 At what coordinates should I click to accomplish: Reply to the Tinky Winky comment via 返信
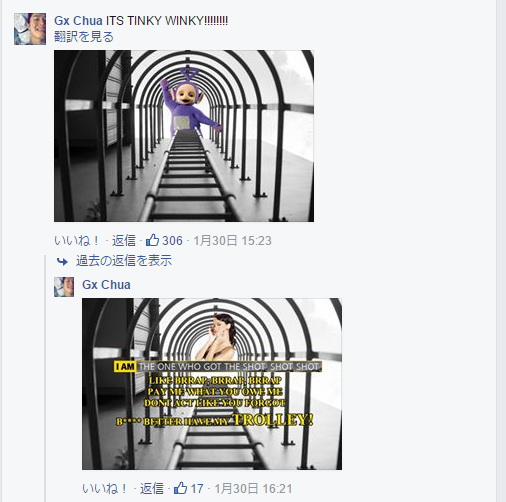124,241
